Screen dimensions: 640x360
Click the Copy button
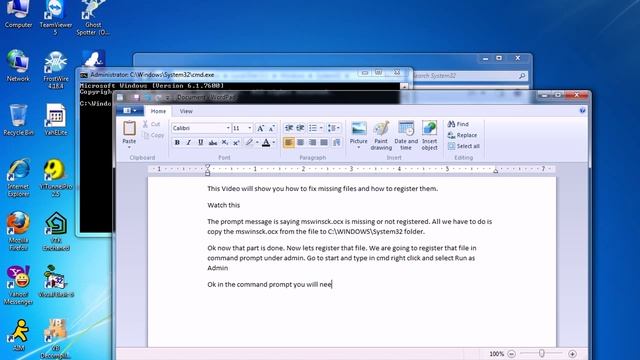[x=153, y=135]
